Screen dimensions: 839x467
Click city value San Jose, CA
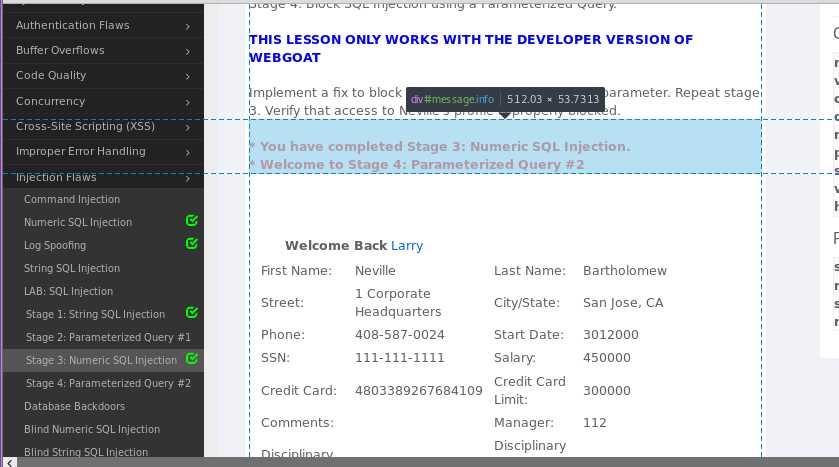[623, 303]
